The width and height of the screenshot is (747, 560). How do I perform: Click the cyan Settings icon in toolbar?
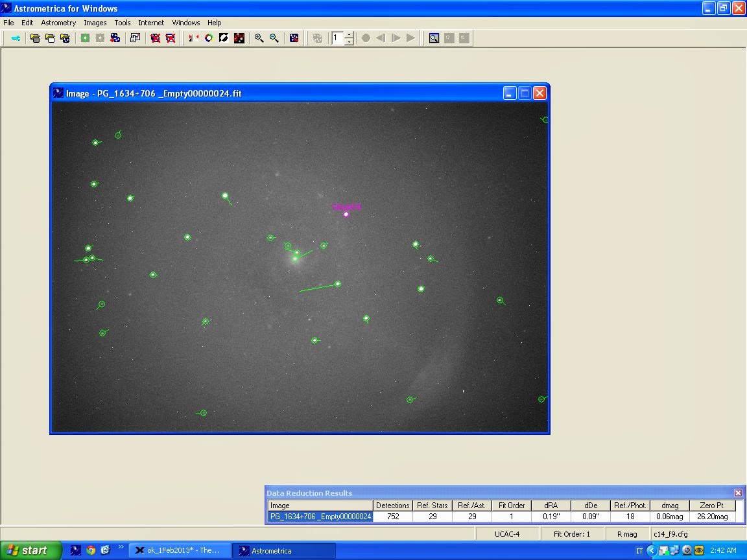[x=16, y=38]
